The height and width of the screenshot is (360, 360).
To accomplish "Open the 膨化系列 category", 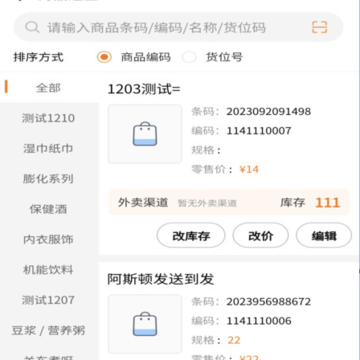I will point(49,179).
